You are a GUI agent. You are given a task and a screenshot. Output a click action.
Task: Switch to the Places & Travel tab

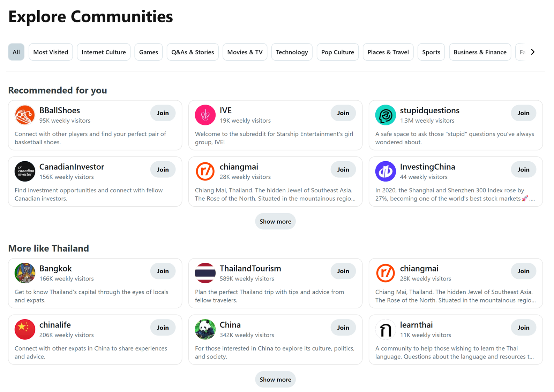click(x=388, y=52)
